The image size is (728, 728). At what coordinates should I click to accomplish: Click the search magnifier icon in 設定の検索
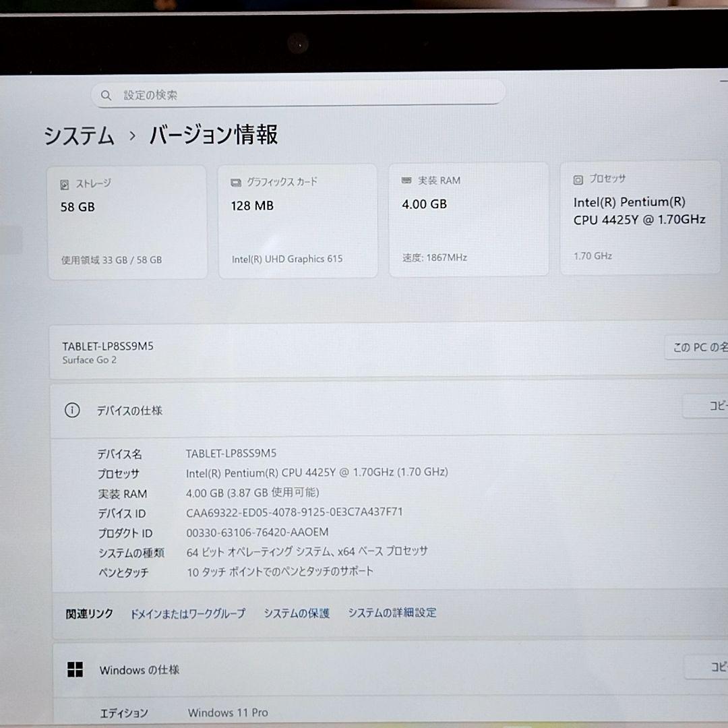pos(106,95)
